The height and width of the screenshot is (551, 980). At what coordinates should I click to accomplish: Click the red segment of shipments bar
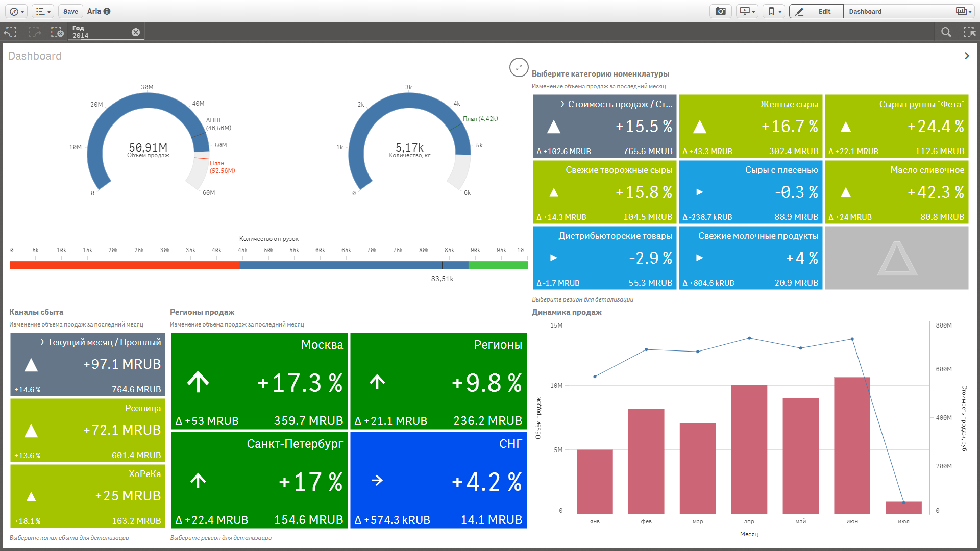point(125,265)
